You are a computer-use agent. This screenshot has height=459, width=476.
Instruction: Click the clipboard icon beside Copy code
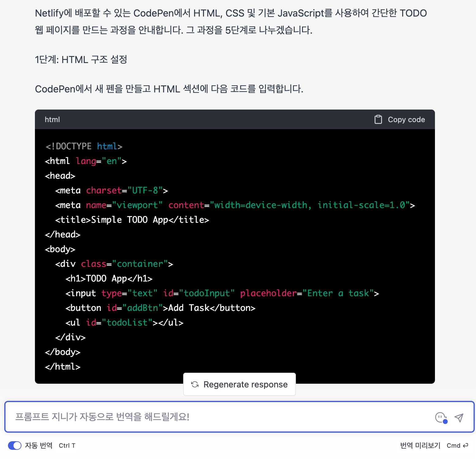coord(378,119)
